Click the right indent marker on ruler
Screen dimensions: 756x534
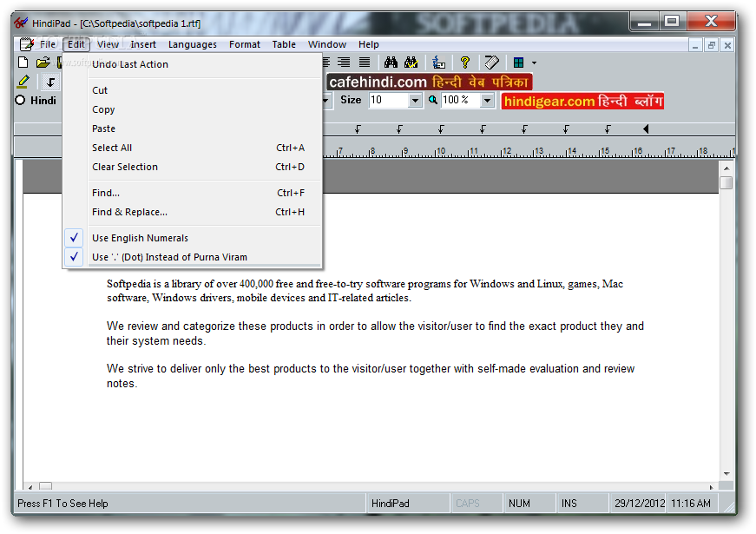click(x=646, y=129)
